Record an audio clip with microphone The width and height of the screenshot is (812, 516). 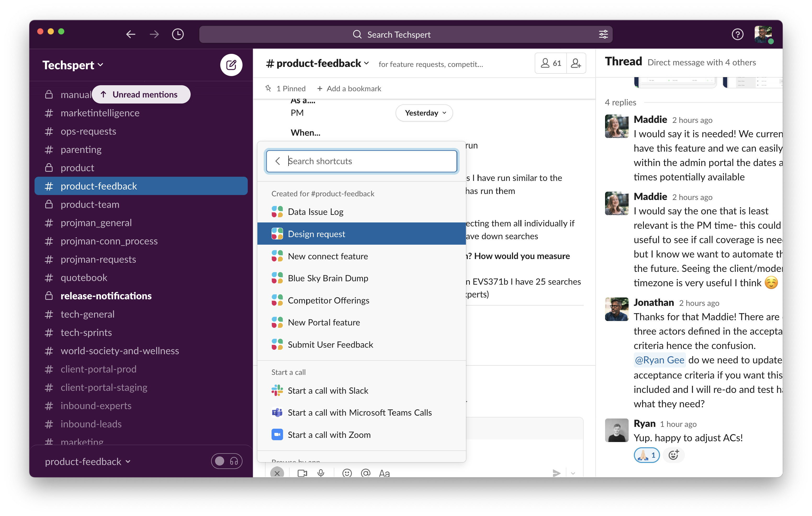click(x=321, y=473)
